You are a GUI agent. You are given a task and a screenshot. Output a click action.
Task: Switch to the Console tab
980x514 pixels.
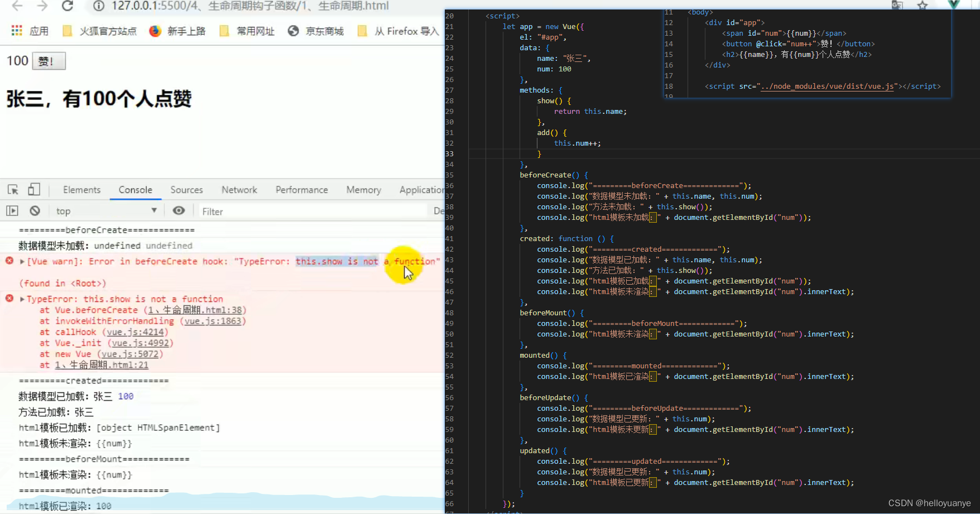click(136, 190)
